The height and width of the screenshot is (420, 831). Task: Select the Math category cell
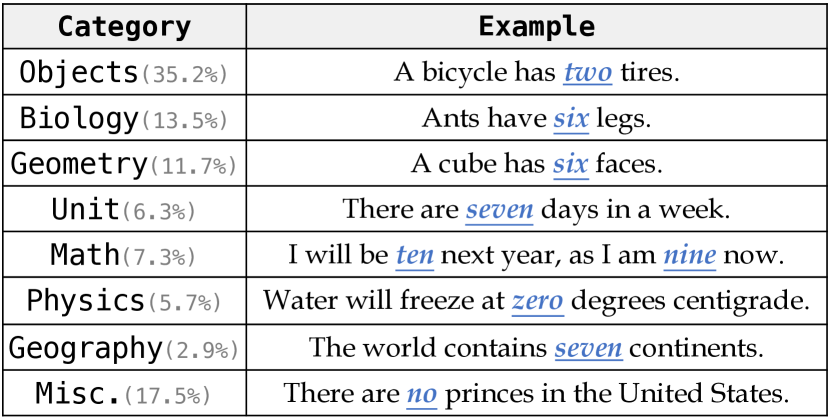[x=124, y=255]
